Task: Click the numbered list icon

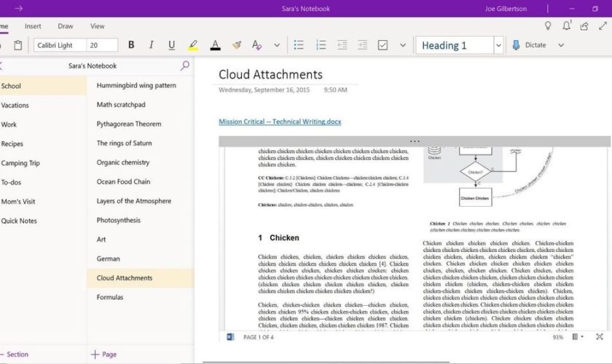Action: pyautogui.click(x=321, y=45)
